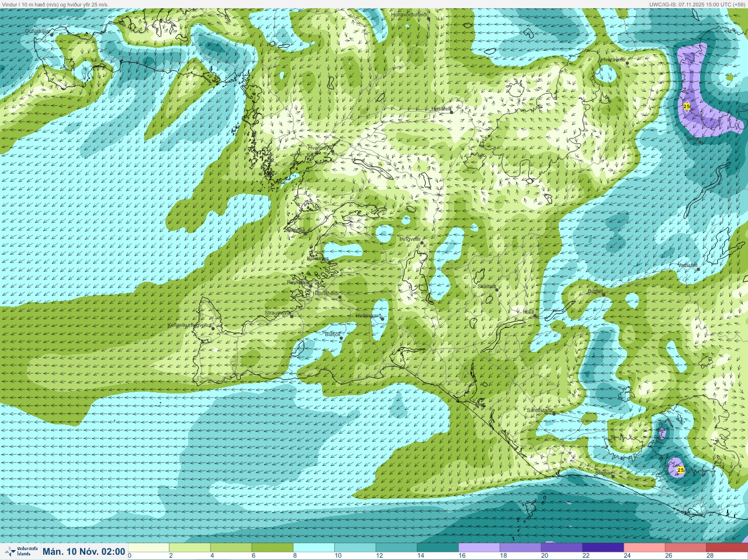Click the Keflavíkurflugvöllur station dot
The height and width of the screenshot is (560, 748).
click(x=213, y=328)
